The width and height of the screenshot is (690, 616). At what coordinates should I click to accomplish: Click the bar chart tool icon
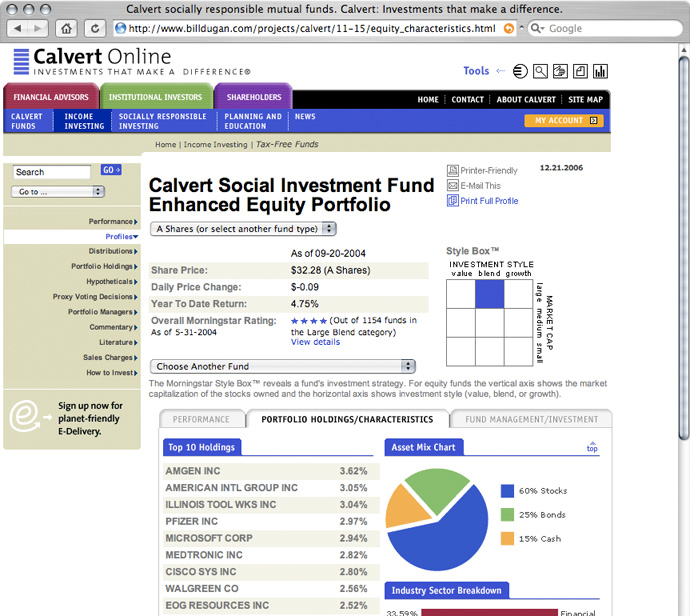[601, 71]
